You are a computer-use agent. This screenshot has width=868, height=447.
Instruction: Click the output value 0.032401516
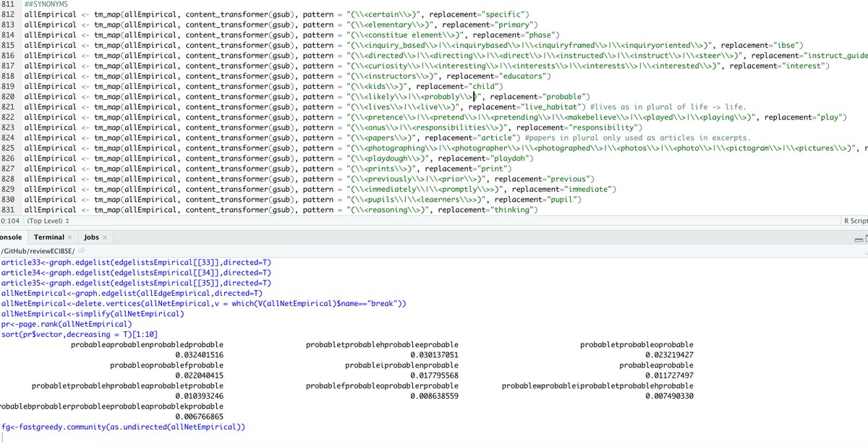(x=200, y=355)
